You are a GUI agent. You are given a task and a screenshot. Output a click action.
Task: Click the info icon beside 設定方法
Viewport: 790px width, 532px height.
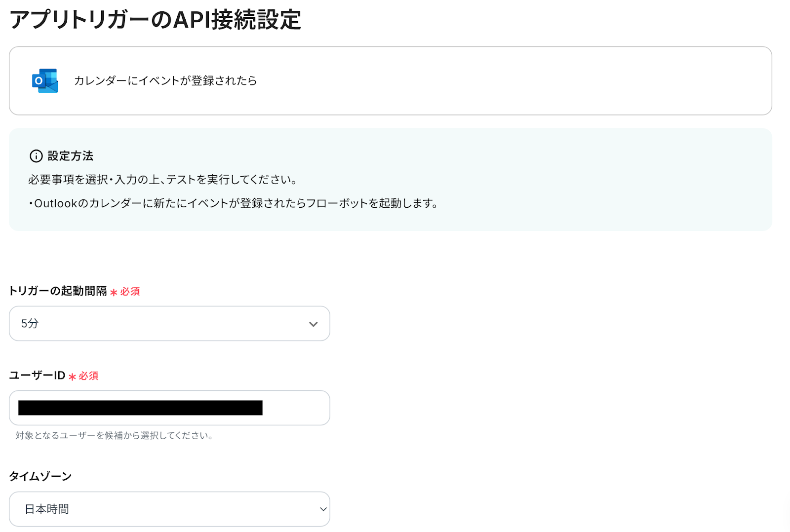point(36,156)
